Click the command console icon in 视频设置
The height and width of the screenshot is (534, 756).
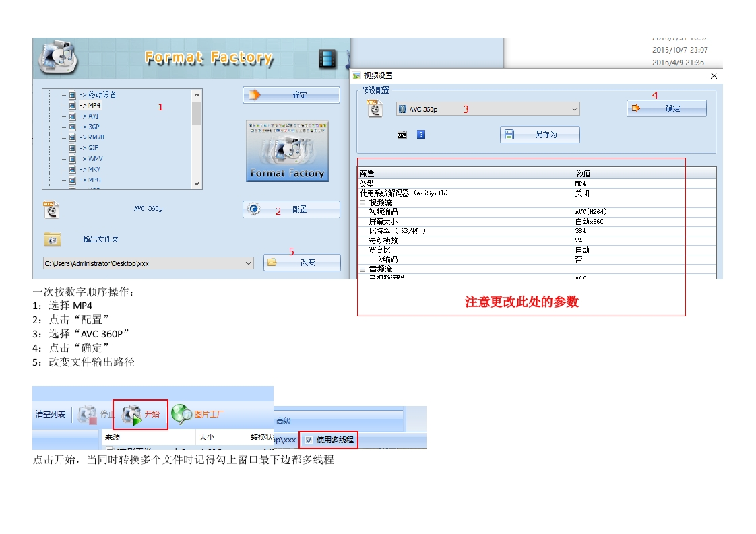(402, 135)
